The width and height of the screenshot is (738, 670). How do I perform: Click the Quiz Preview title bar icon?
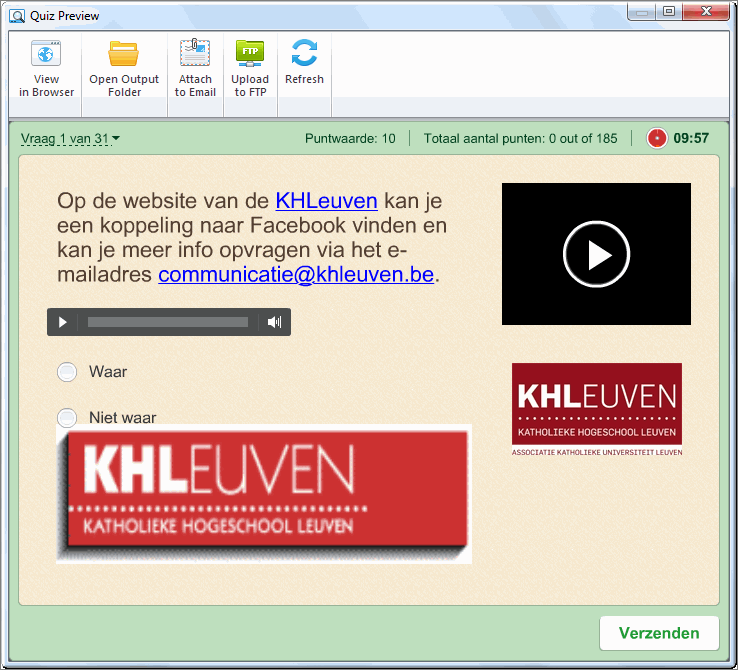[x=17, y=16]
